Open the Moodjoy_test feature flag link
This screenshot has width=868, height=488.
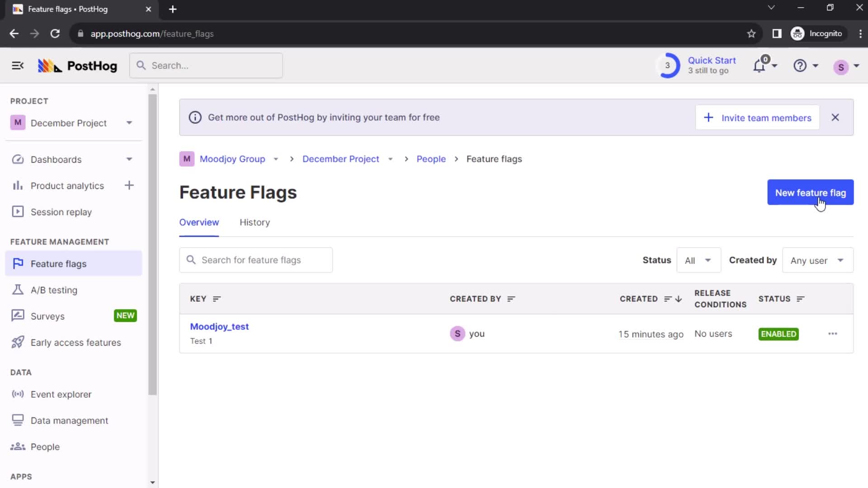219,326
